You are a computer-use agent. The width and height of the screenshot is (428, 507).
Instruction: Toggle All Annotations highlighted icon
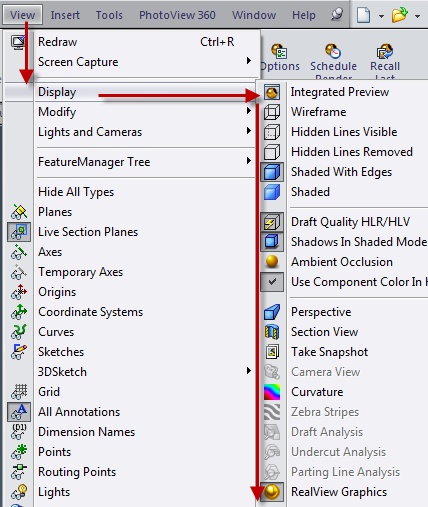coord(19,412)
